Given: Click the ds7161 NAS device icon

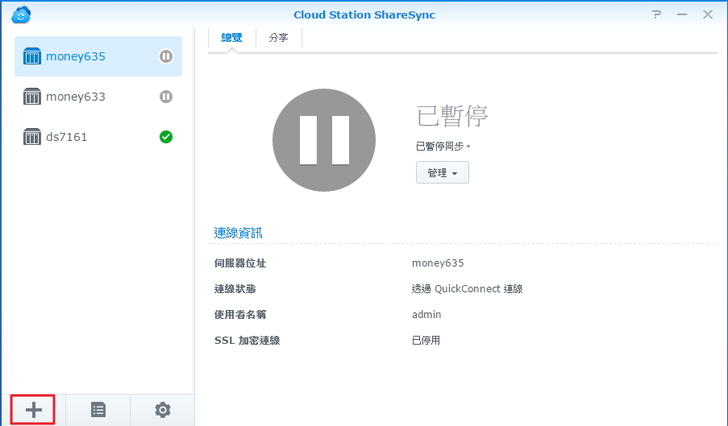Looking at the screenshot, I should 32,137.
